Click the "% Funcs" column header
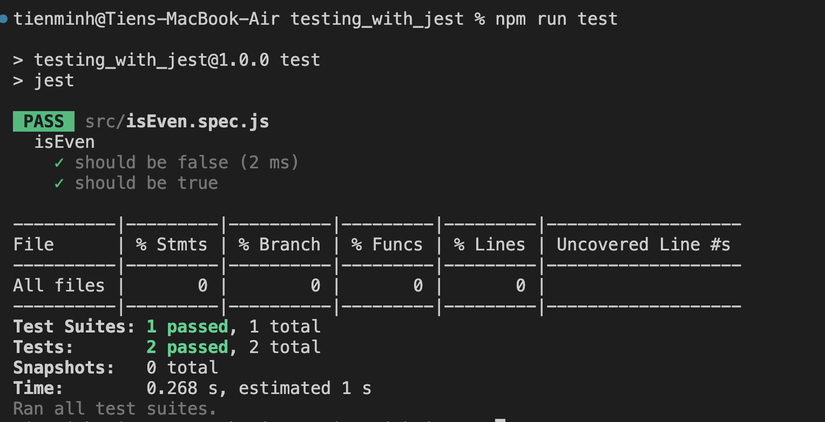The height and width of the screenshot is (422, 825). (x=387, y=244)
